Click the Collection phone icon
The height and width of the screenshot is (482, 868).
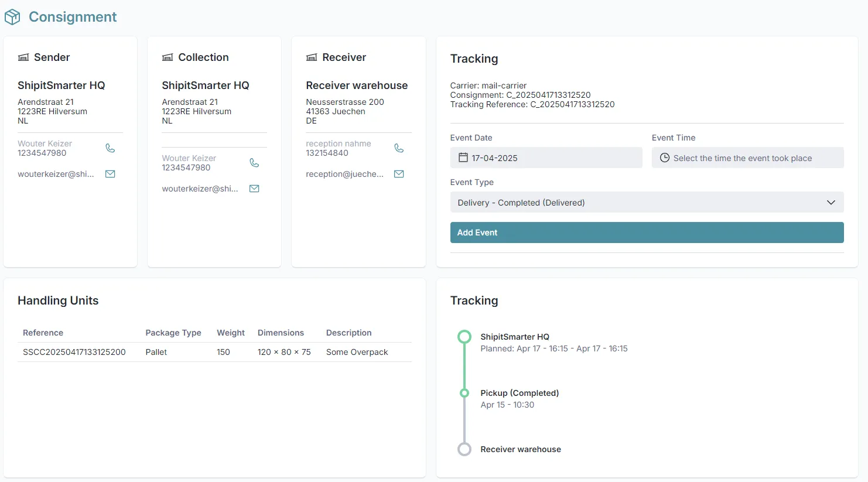254,163
